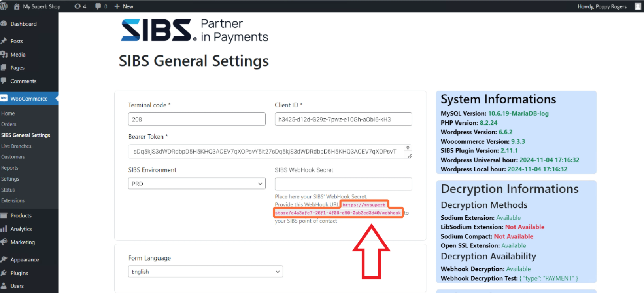Image resolution: width=644 pixels, height=293 pixels.
Task: Click the Media icon in the sidebar
Action: pyautogui.click(x=4, y=55)
